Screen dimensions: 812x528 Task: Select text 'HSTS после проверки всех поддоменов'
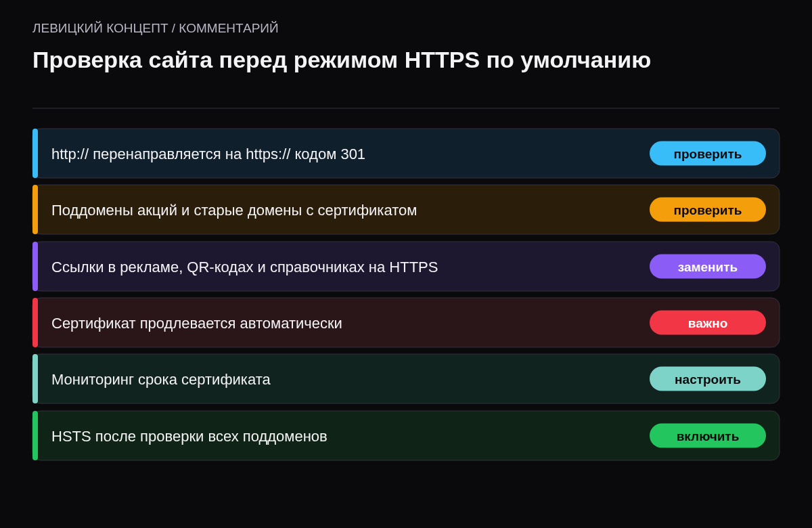click(x=189, y=437)
